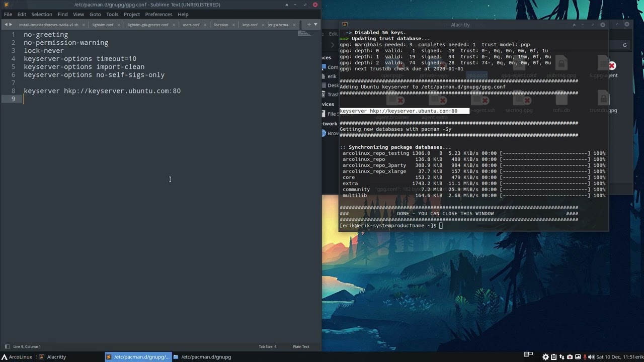The height and width of the screenshot is (362, 644).
Task: Click 'Line 9, Column 1' status text
Action: click(x=27, y=346)
